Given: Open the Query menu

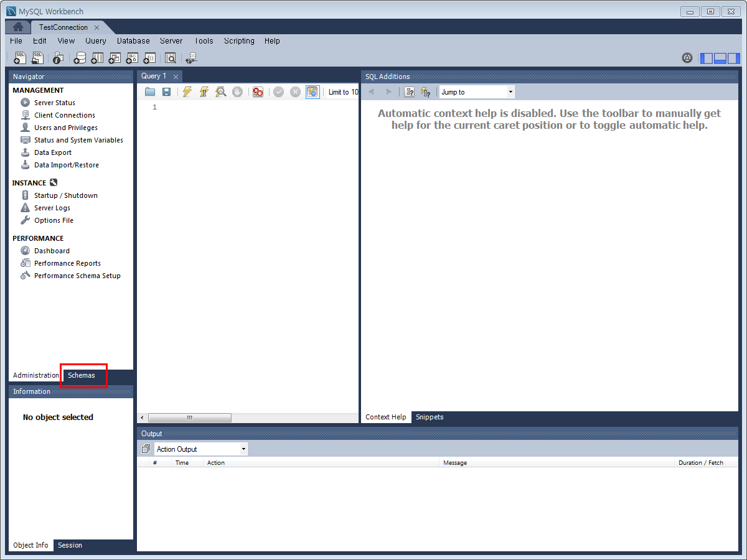Looking at the screenshot, I should 96,41.
